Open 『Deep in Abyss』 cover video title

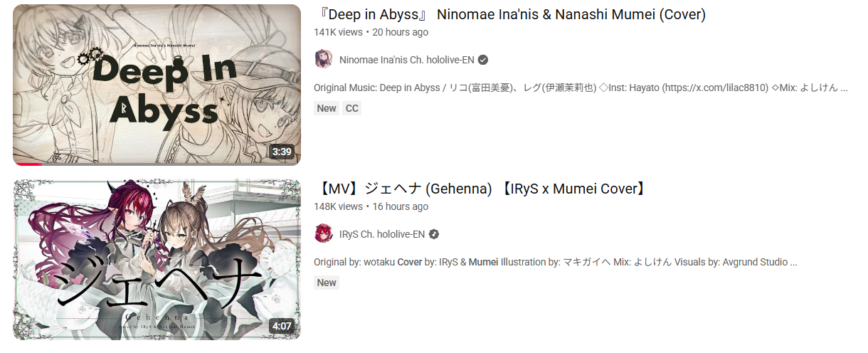pos(509,14)
